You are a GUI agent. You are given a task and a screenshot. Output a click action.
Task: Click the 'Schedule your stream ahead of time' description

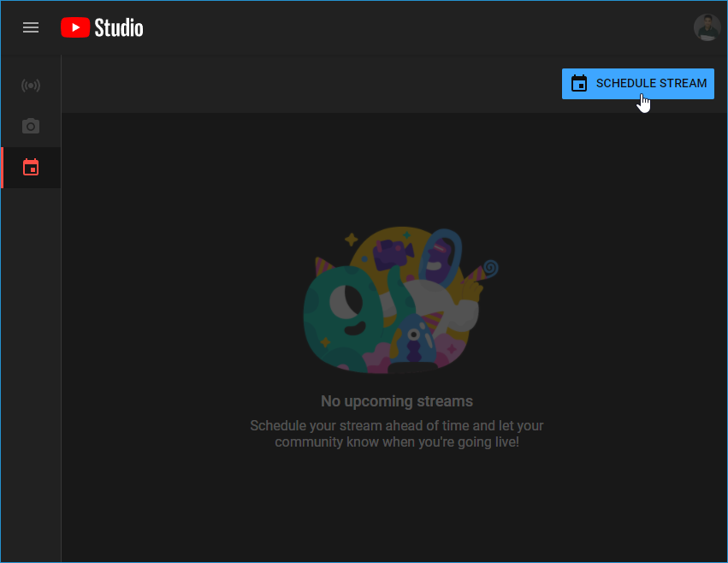tap(397, 434)
